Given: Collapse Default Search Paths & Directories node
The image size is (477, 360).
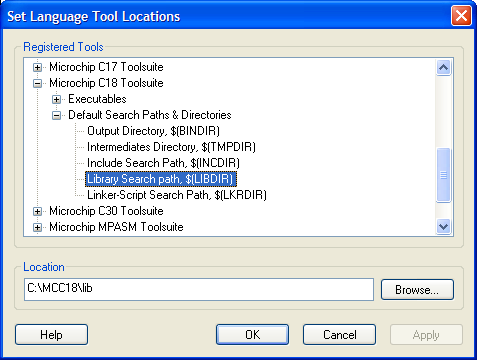Looking at the screenshot, I should pos(56,116).
